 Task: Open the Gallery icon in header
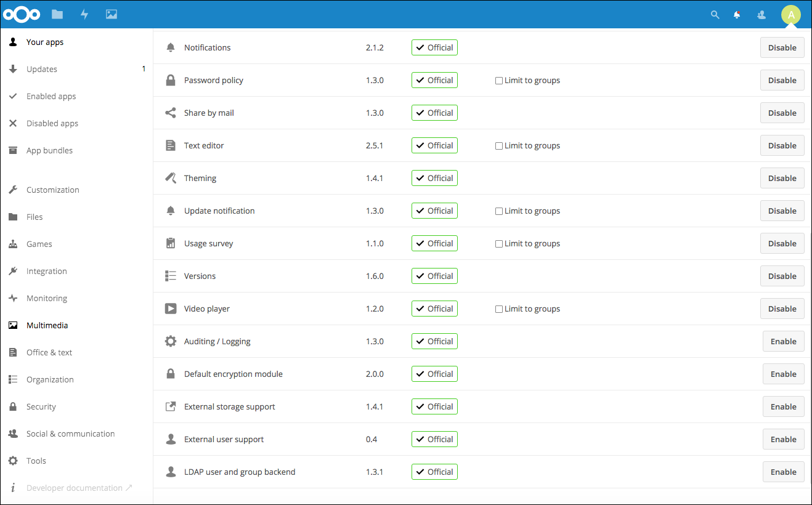coord(112,14)
